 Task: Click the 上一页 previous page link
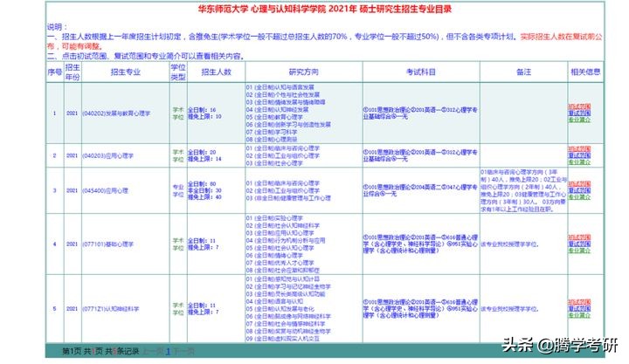(x=153, y=352)
